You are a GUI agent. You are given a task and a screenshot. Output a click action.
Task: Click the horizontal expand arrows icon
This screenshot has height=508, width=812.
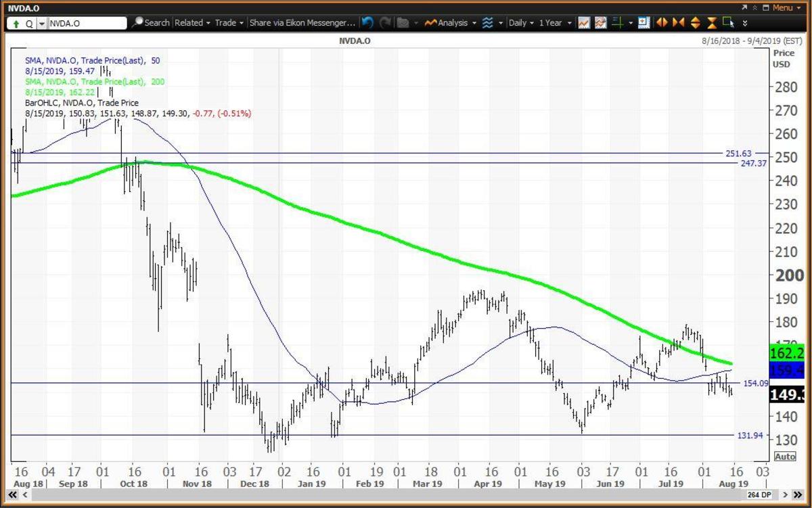click(x=662, y=23)
